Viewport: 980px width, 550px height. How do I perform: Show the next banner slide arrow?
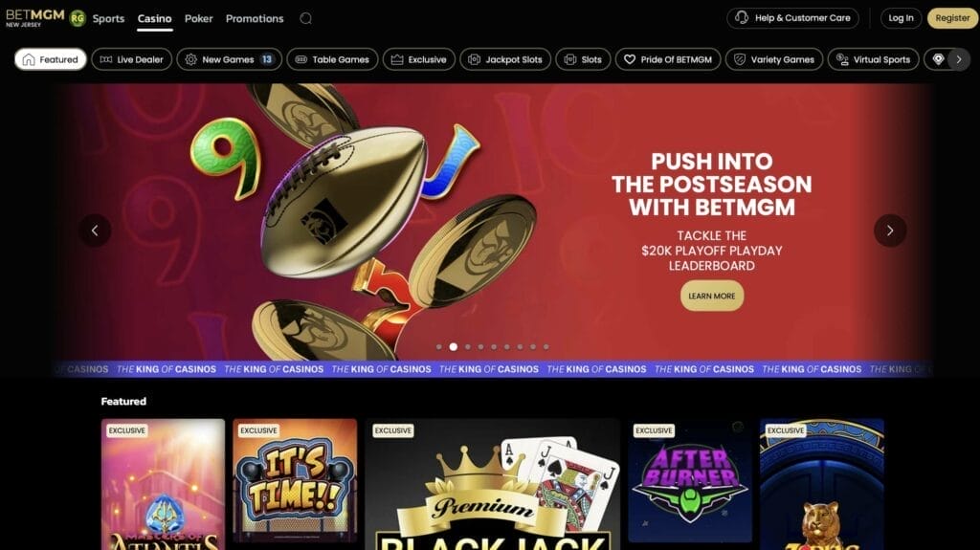(890, 231)
